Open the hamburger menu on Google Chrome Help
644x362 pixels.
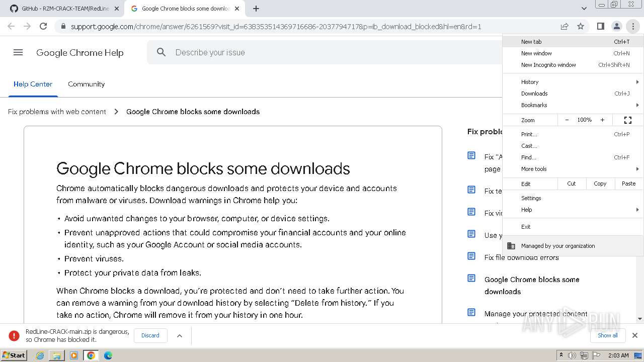click(18, 52)
